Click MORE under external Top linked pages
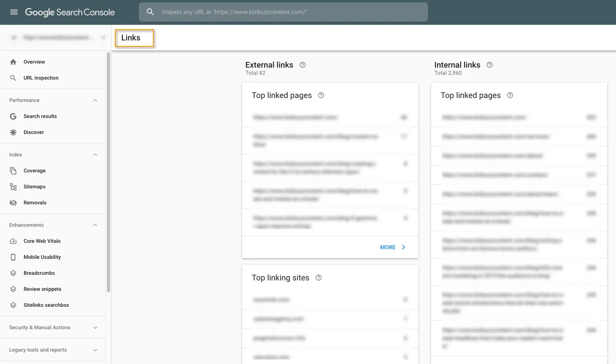This screenshot has height=364, width=616. click(x=388, y=247)
